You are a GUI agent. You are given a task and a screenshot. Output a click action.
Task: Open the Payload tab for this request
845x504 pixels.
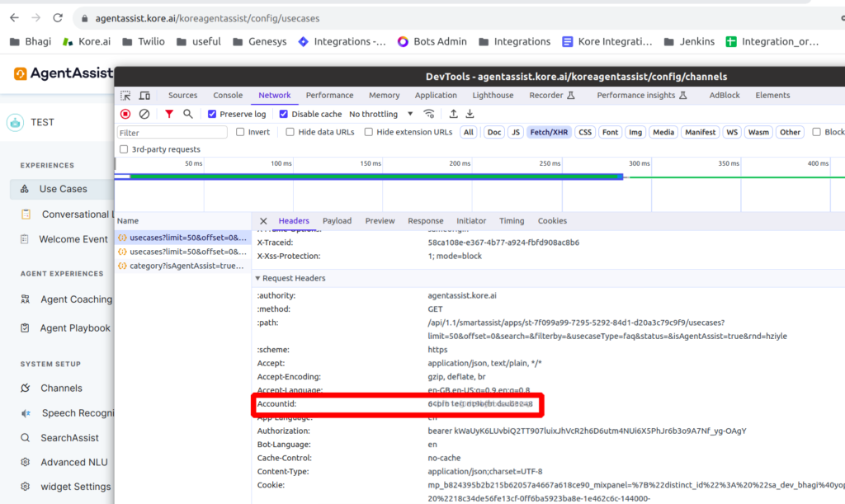(x=337, y=220)
